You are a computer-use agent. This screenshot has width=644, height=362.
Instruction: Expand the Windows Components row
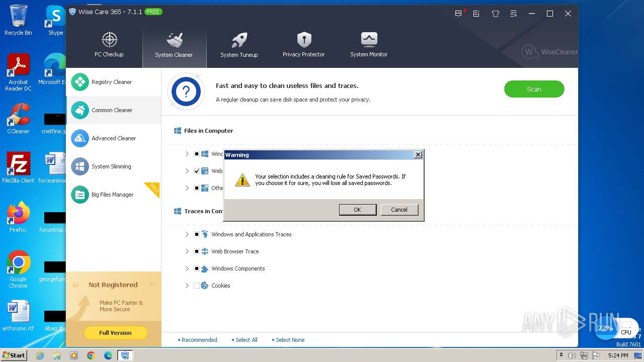pos(187,268)
